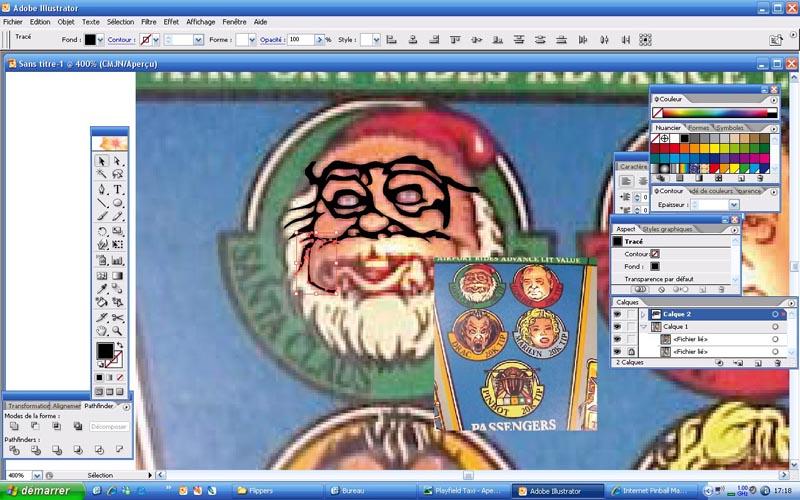
Task: Open the stroke weight dropdown in control bar
Action: [198, 40]
